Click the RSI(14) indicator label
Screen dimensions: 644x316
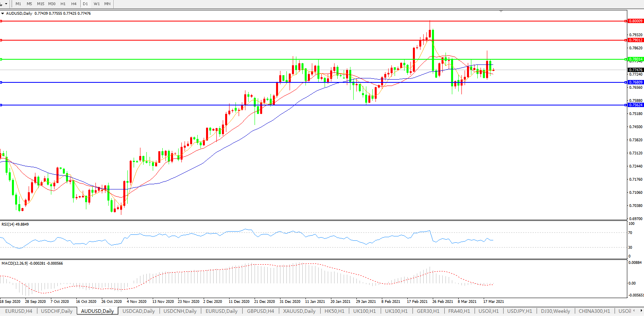pyautogui.click(x=15, y=224)
